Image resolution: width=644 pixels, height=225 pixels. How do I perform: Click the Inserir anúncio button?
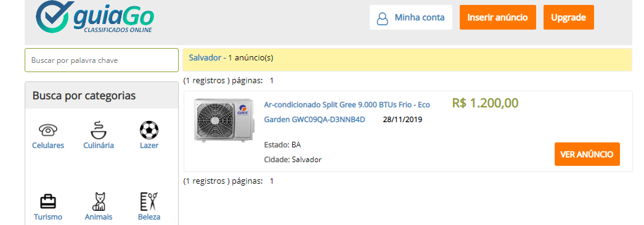pyautogui.click(x=498, y=17)
